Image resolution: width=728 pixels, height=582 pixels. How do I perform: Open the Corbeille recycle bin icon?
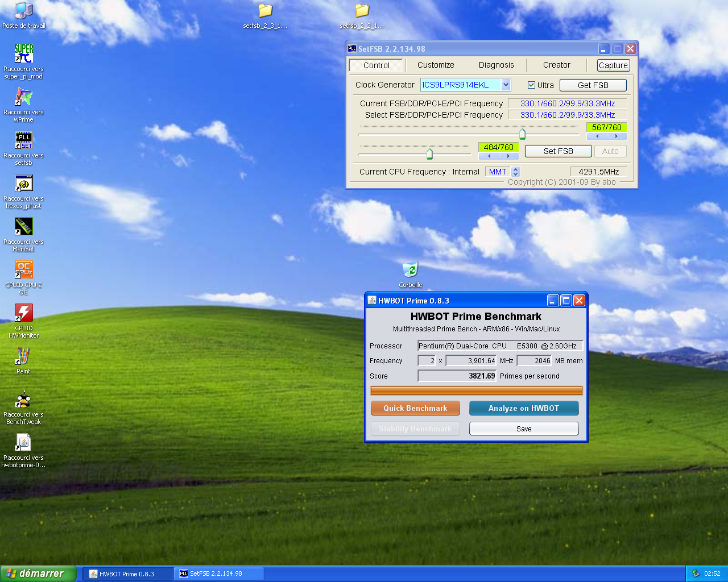point(410,269)
